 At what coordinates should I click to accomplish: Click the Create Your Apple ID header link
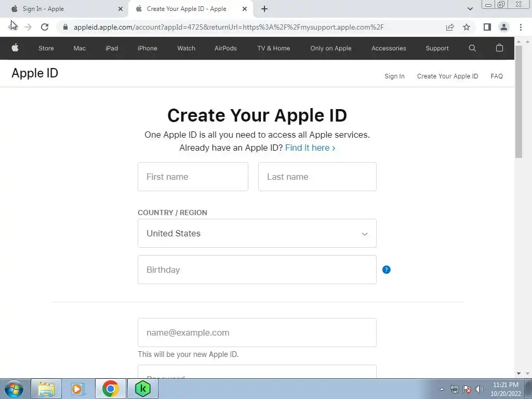(x=447, y=76)
